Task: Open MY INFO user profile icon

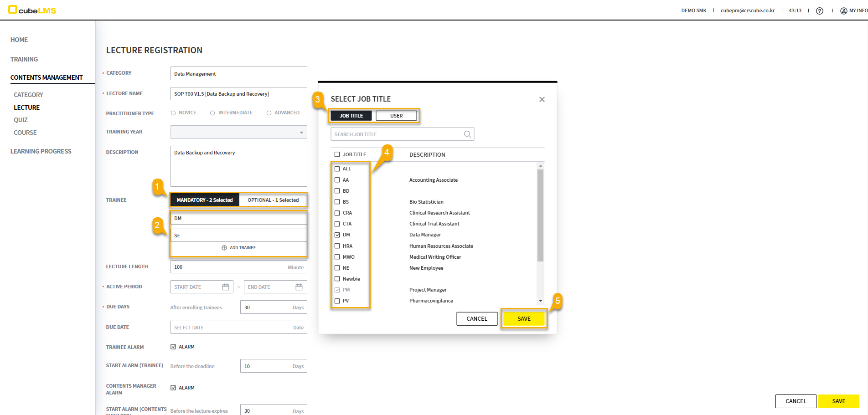Action: click(843, 11)
